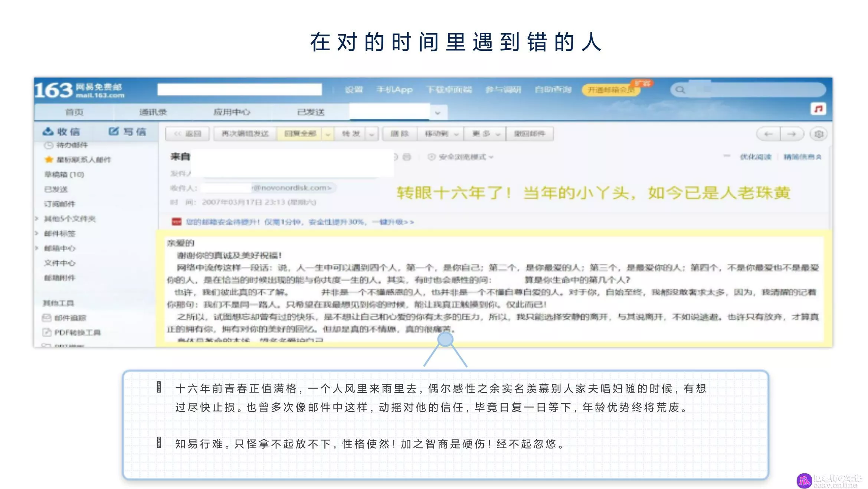868x489 pixels.
Task: Open 已发送 folder in sidebar
Action: (56, 189)
